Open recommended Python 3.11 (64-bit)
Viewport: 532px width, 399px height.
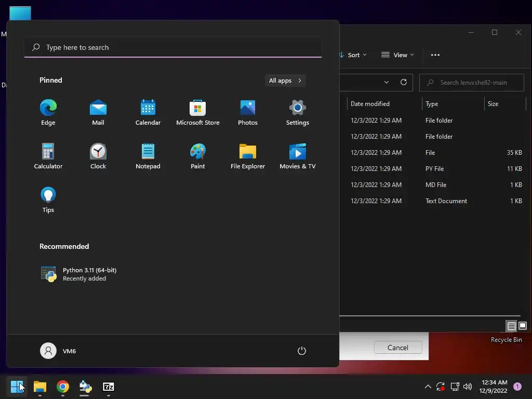pyautogui.click(x=79, y=274)
